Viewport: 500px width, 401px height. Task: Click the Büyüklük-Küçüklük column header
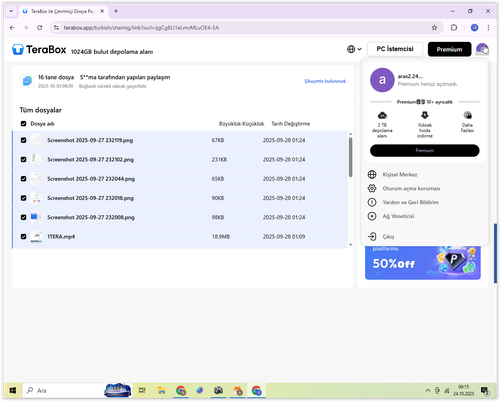pyautogui.click(x=241, y=124)
